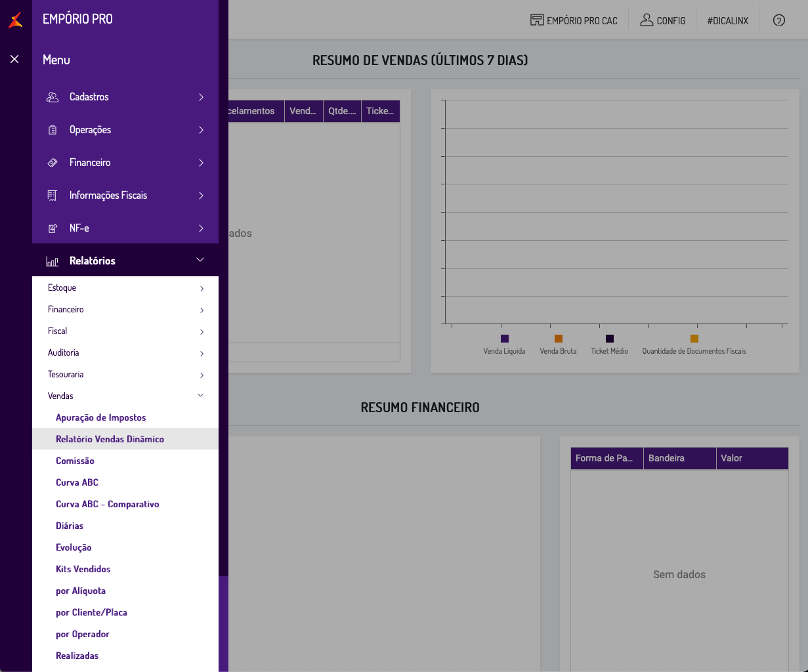This screenshot has width=808, height=672.
Task: Click the EMPÓRIO PRO title
Action: click(78, 19)
